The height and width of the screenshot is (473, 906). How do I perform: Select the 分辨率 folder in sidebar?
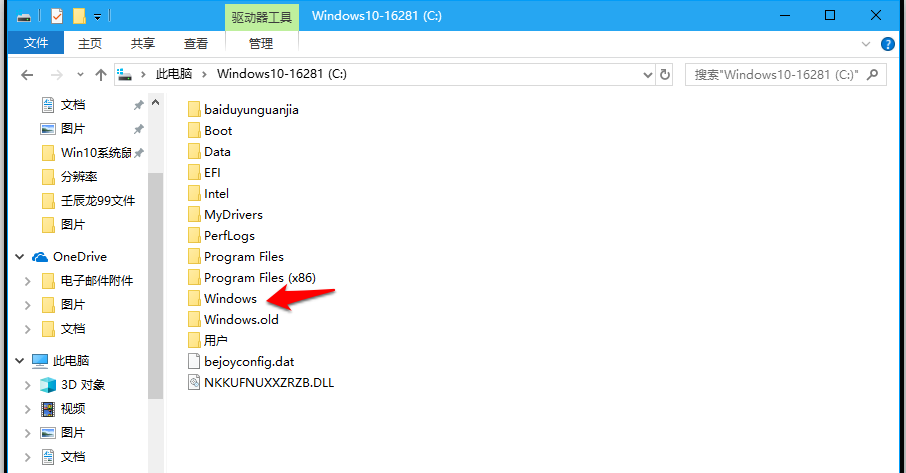(x=79, y=177)
